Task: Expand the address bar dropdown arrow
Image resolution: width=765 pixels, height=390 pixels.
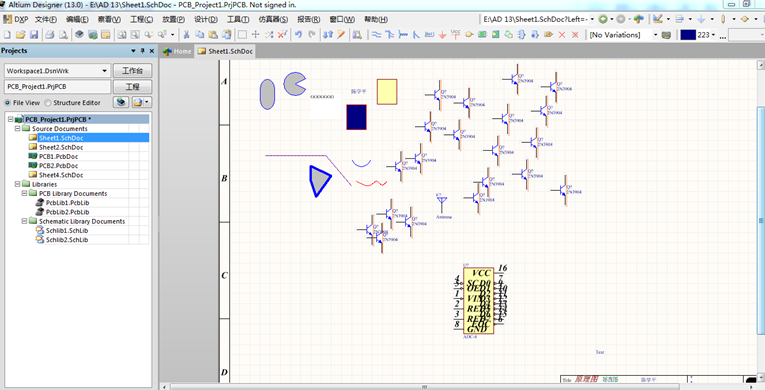Action: [592, 19]
